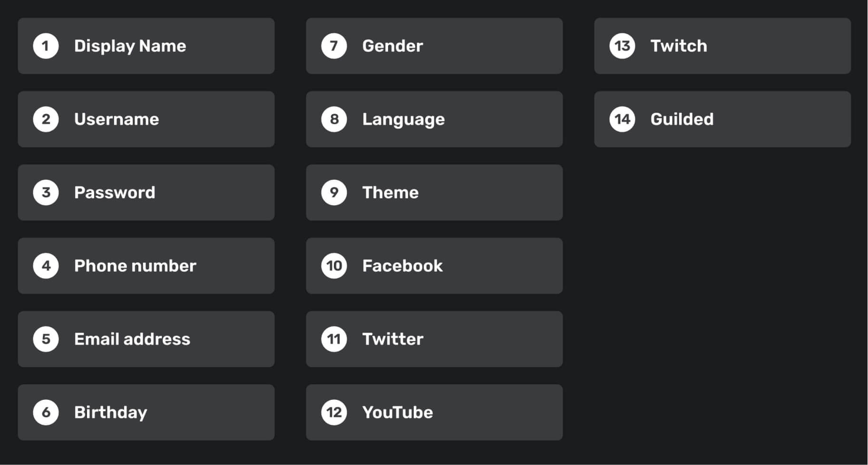Choose the Birthday card

click(146, 413)
